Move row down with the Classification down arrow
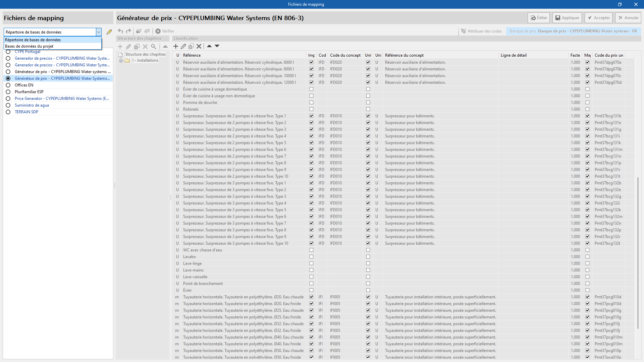The width and height of the screenshot is (644, 362). [217, 46]
